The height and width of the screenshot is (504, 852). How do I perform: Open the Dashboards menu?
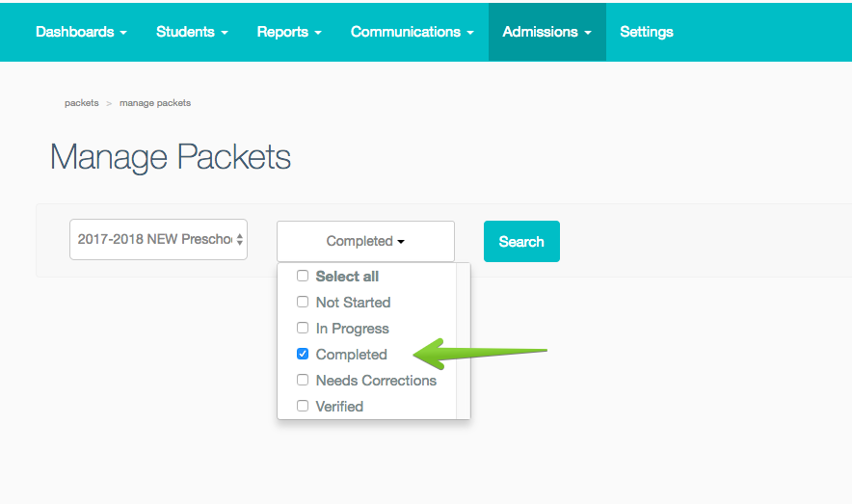[81, 32]
